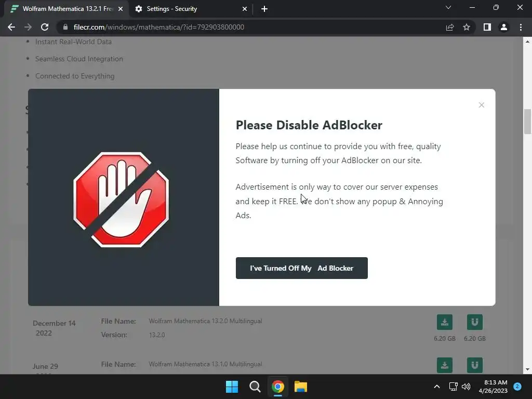Click the address bar URL

pos(159,27)
